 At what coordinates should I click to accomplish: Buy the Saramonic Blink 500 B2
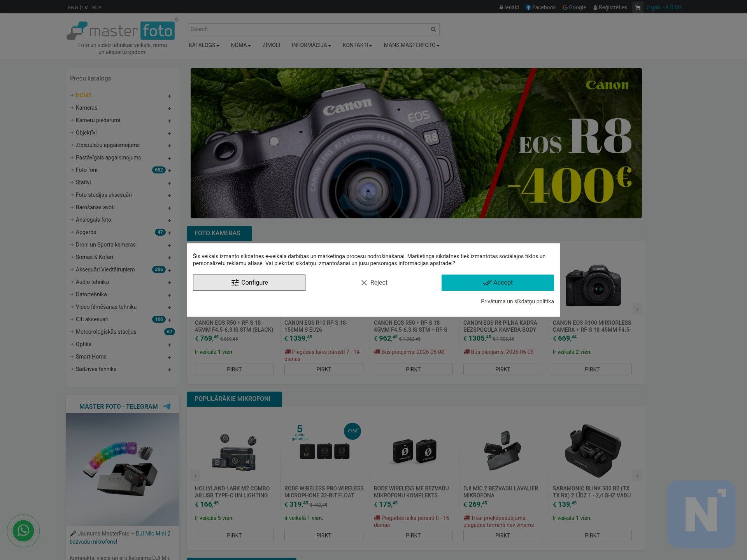point(592,535)
